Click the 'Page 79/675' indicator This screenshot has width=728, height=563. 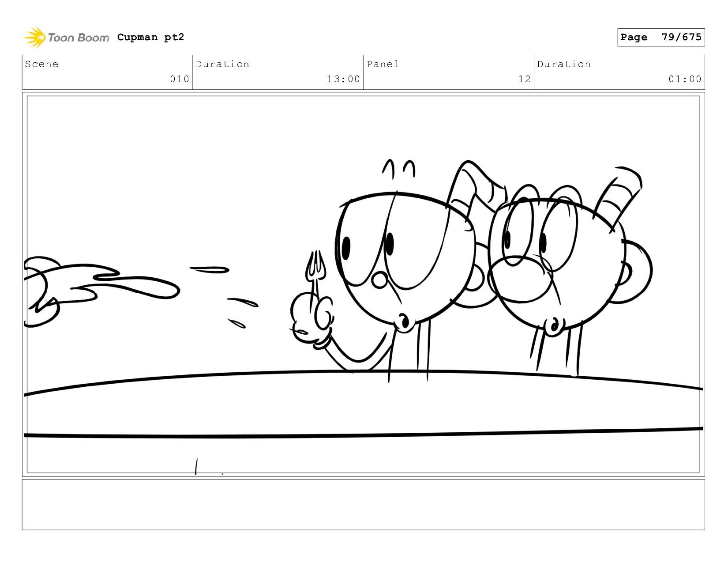pyautogui.click(x=661, y=37)
